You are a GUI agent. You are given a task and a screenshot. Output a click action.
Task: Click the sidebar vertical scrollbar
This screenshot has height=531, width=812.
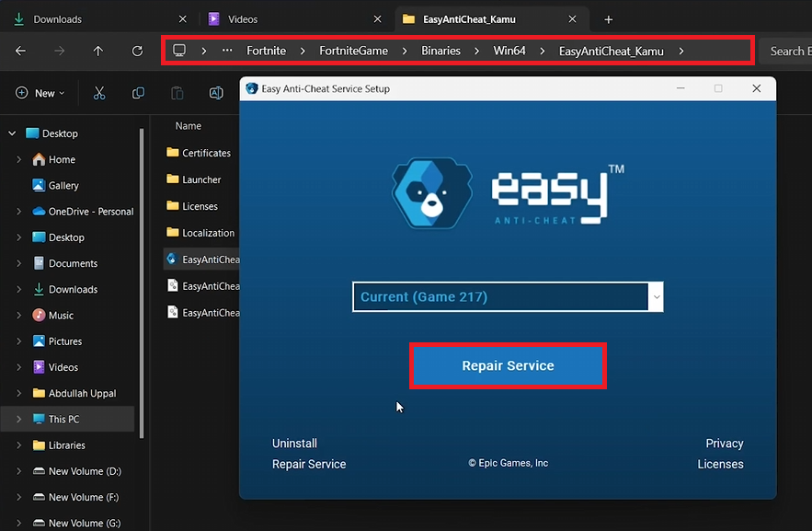(x=142, y=283)
